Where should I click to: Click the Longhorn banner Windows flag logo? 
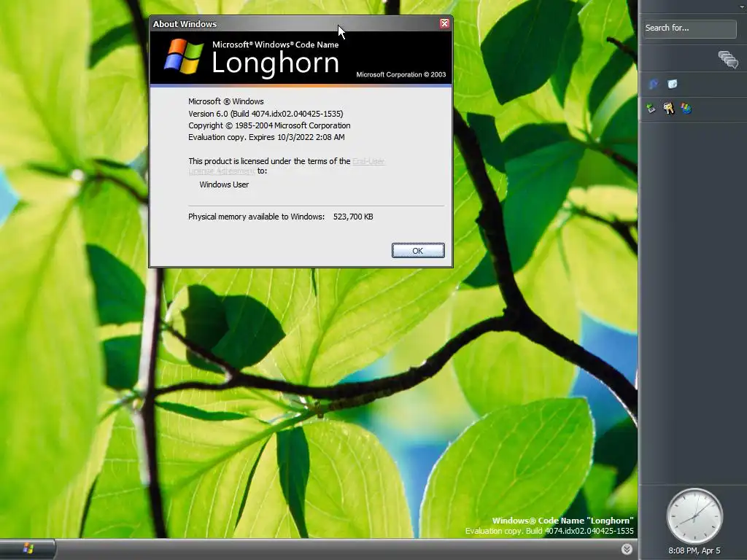tap(183, 56)
